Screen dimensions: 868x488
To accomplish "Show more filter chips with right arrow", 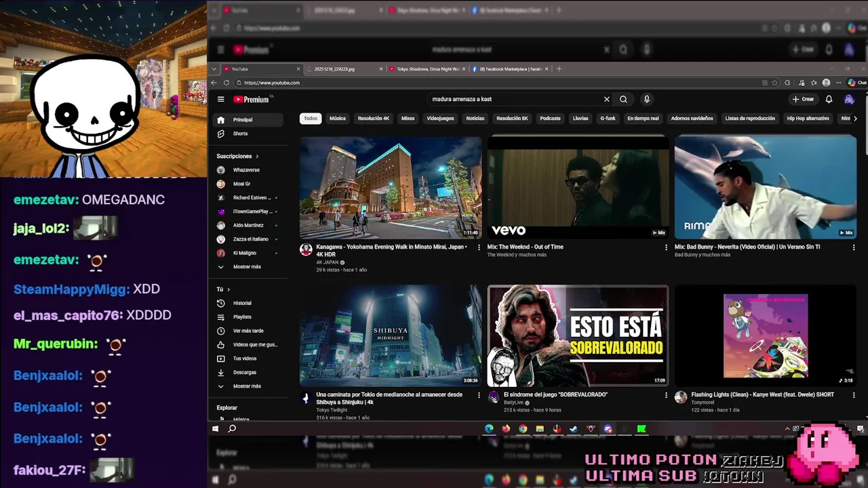I will pyautogui.click(x=854, y=118).
